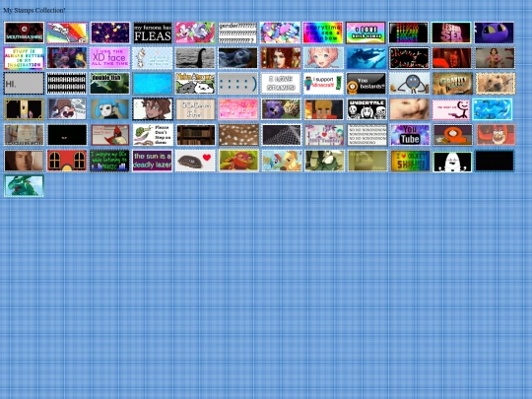Screen dimensions: 532x399
Task: Select the red house with arched windows stamp
Action: (67, 161)
